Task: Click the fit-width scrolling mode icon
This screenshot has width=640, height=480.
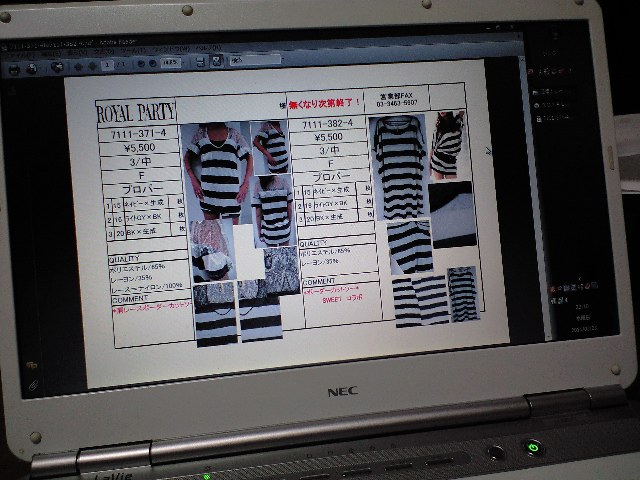Action: pos(200,61)
